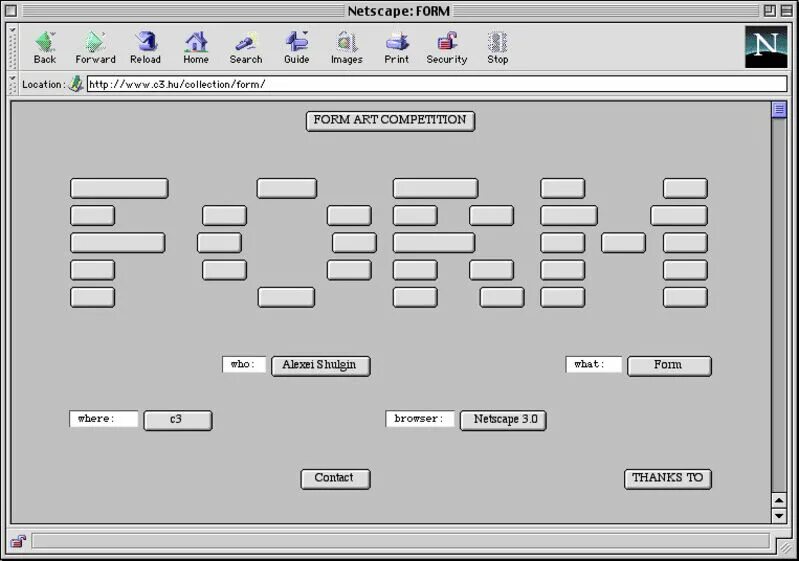Click in the what: text field

594,364
